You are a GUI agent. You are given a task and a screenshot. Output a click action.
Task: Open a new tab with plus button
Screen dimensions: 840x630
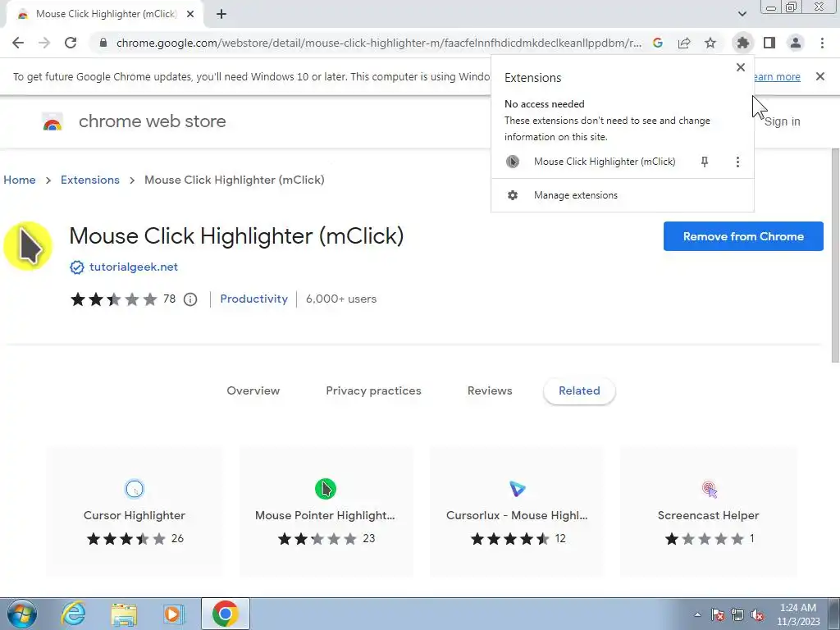click(x=221, y=15)
